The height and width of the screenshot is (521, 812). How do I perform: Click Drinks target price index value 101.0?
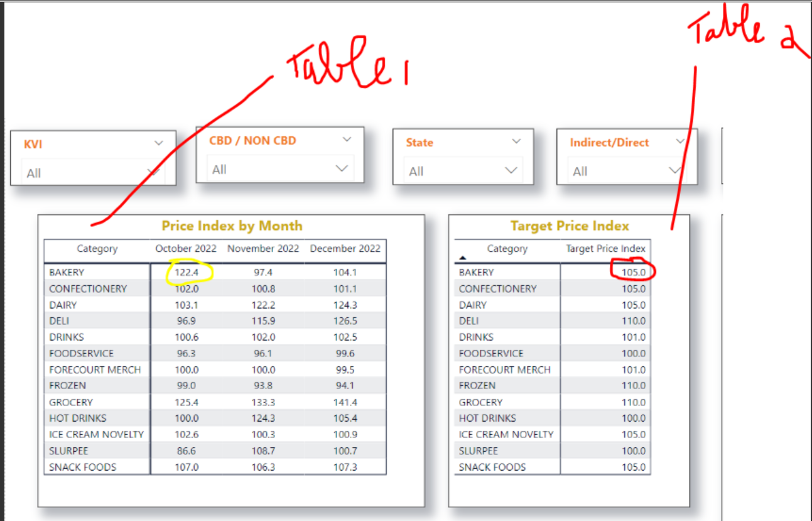click(x=634, y=337)
